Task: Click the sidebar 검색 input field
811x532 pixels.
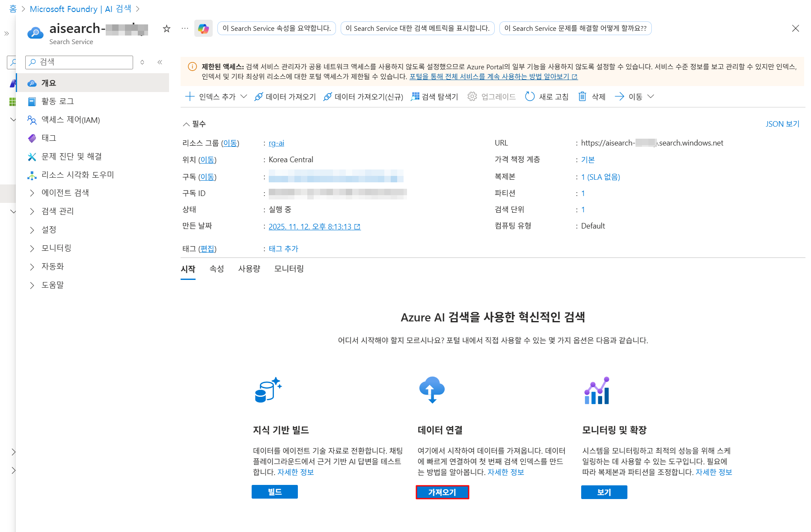Action: tap(79, 62)
